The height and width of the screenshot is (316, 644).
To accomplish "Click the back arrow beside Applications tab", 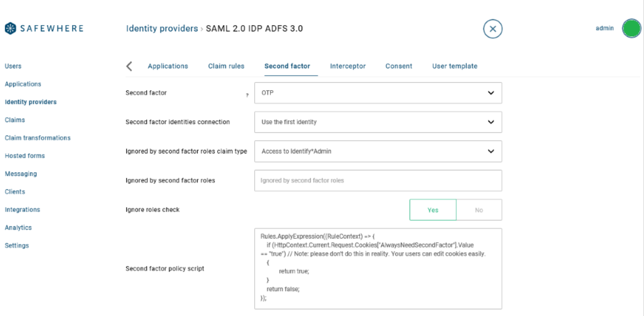I will pyautogui.click(x=129, y=66).
